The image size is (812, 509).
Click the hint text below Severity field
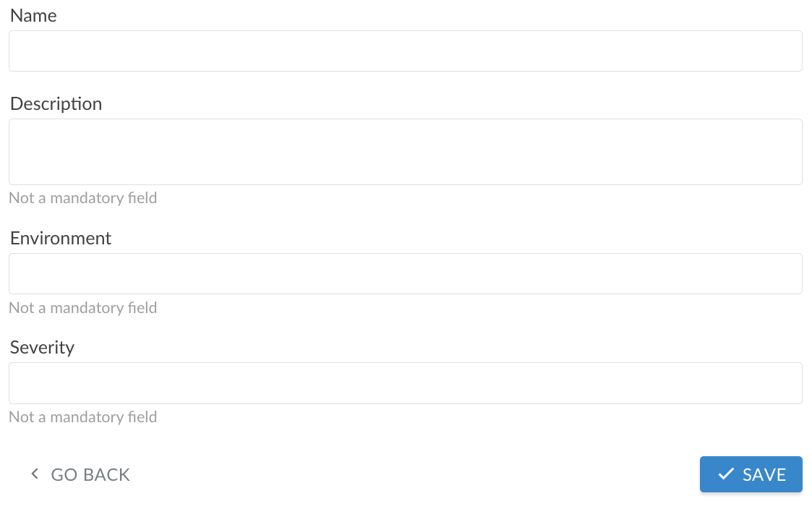pyautogui.click(x=82, y=417)
